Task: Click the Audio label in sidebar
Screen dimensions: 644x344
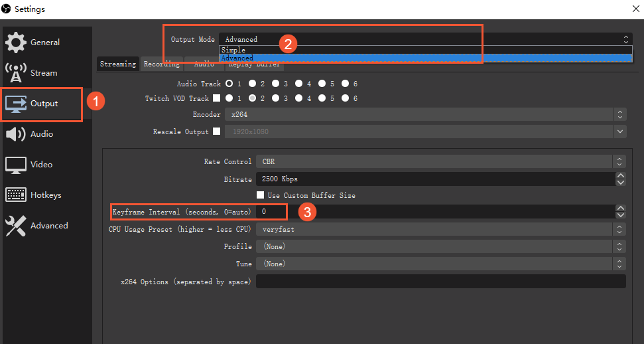Action: 42,134
